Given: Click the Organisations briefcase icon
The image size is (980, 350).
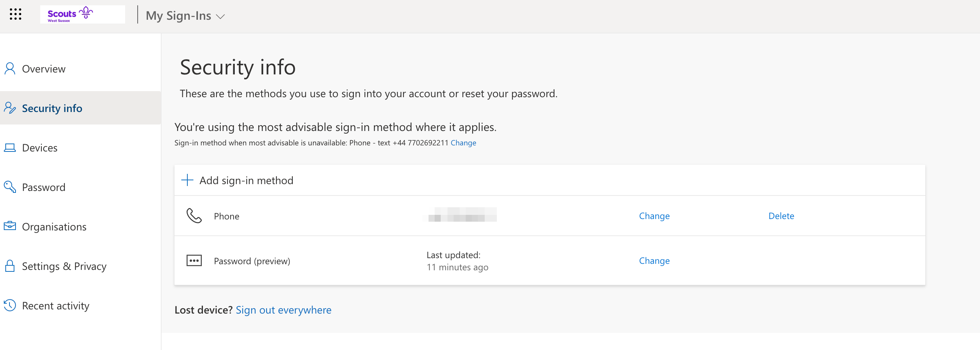Looking at the screenshot, I should (x=9, y=226).
